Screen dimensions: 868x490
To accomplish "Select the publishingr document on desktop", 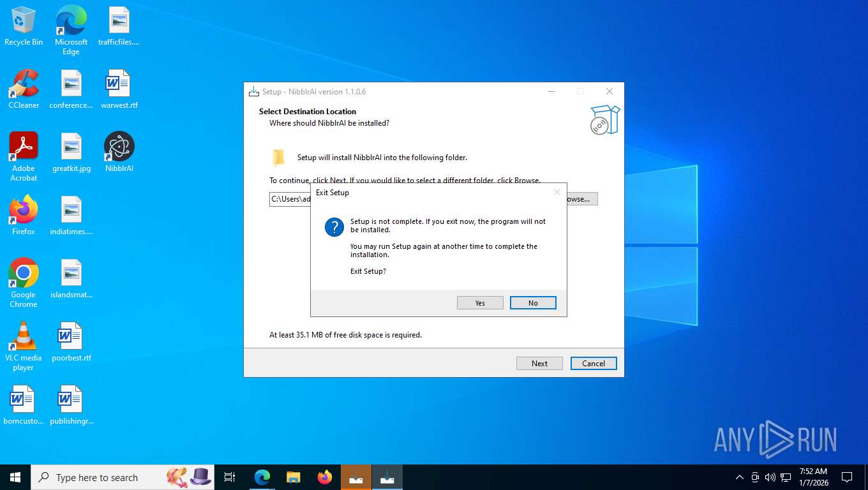I will (71, 405).
